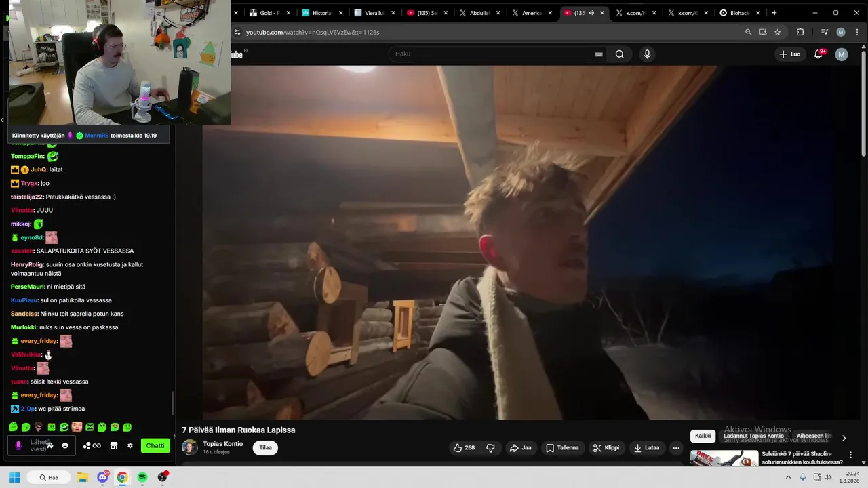Open YouTube notifications bell
Screen dimensions: 868x488
[818, 54]
